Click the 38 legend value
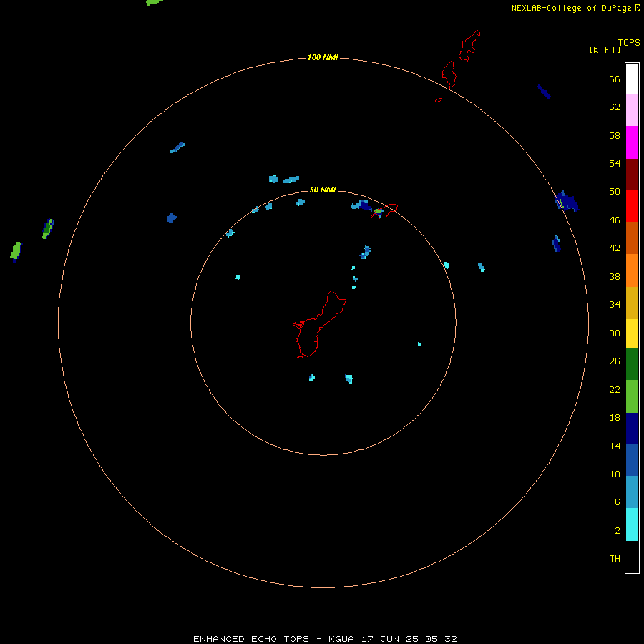644x644 pixels. (615, 277)
